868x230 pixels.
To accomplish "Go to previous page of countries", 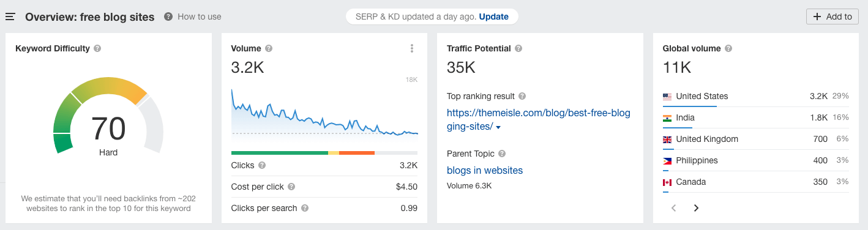I will tap(674, 208).
